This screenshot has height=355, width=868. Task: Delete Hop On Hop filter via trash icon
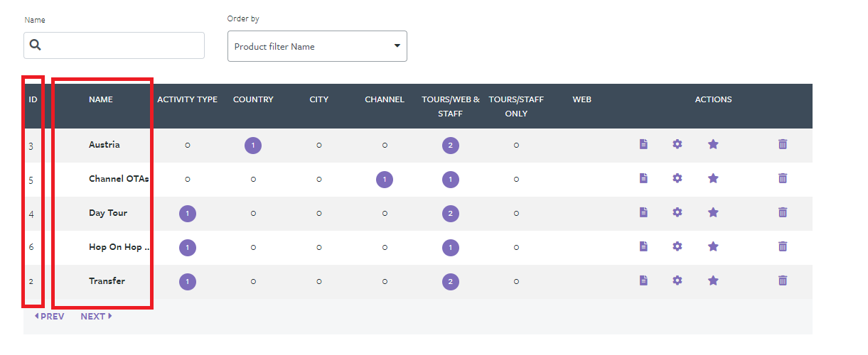(783, 246)
